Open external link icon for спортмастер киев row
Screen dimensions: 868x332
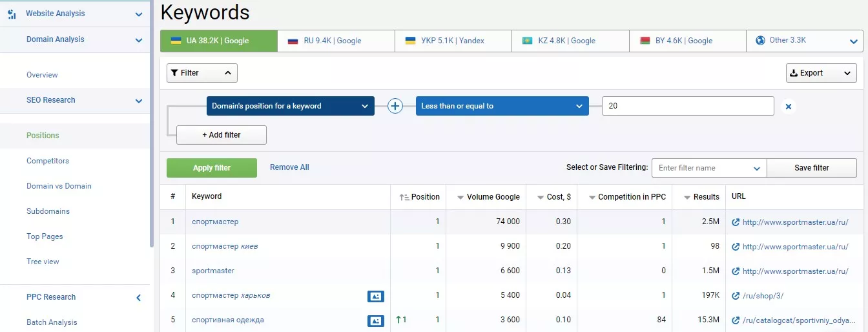click(736, 247)
